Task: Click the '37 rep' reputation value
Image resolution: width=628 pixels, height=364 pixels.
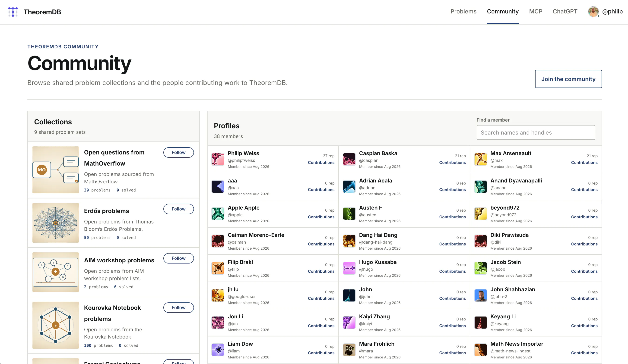Action: click(328, 156)
